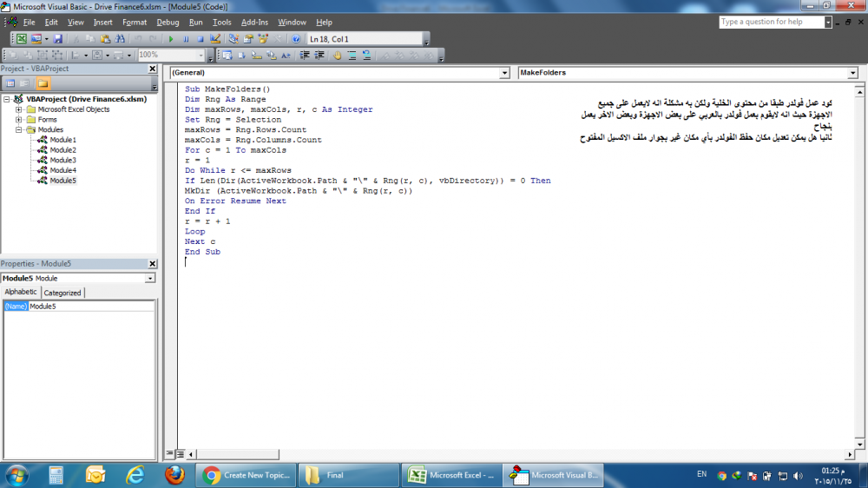This screenshot has height=488, width=868.
Task: Open the (General) object dropdown
Action: click(504, 73)
